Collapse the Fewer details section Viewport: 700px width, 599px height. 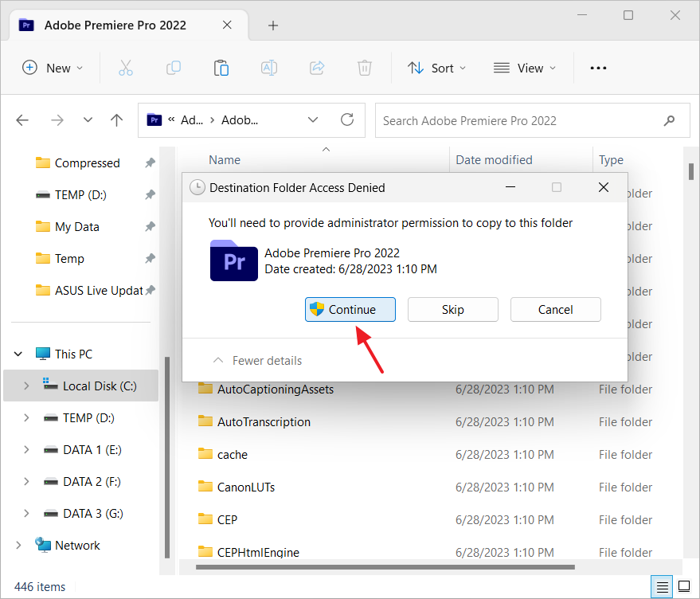[x=257, y=361]
